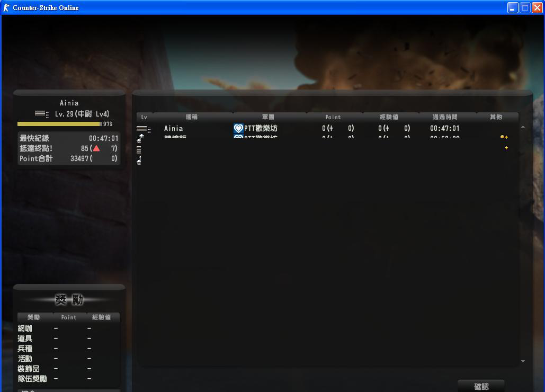Click the 獎勵 rewards panel title
This screenshot has height=392, width=545.
coord(69,299)
